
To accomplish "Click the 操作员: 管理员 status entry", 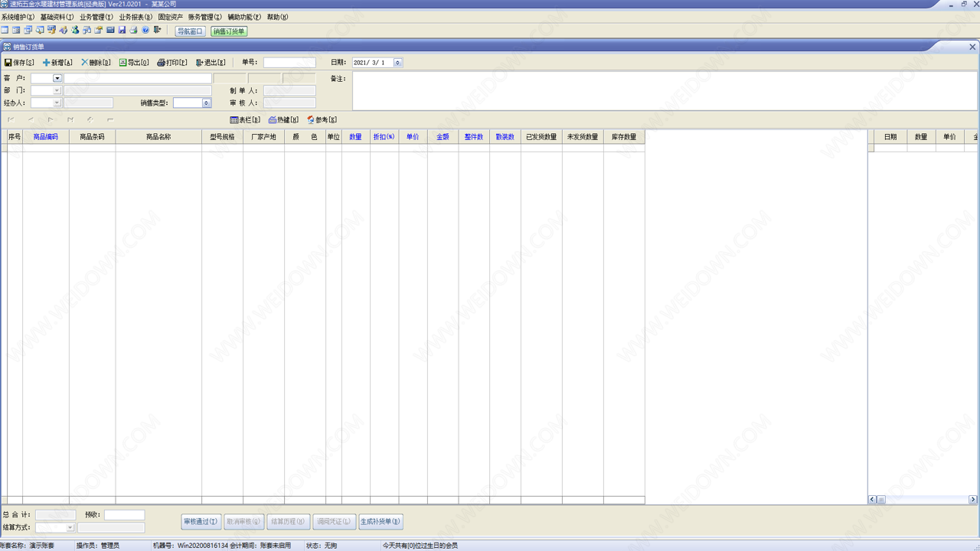I will tap(98, 546).
